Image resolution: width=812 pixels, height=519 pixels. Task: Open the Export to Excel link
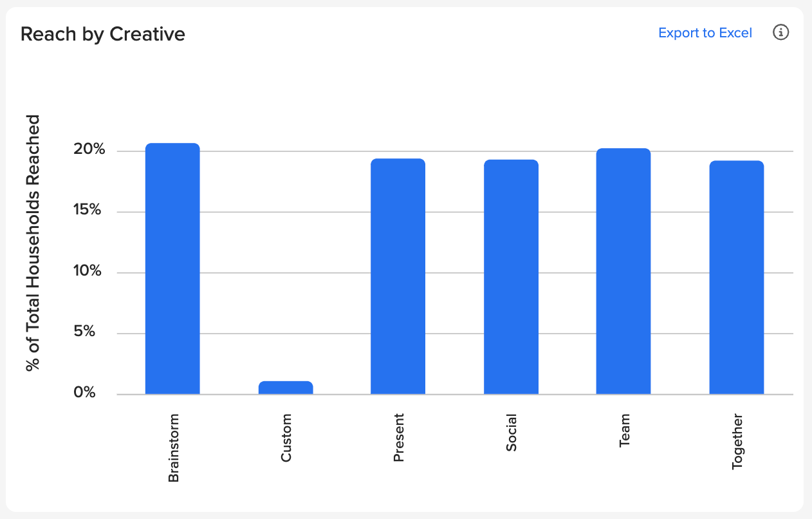click(x=705, y=33)
